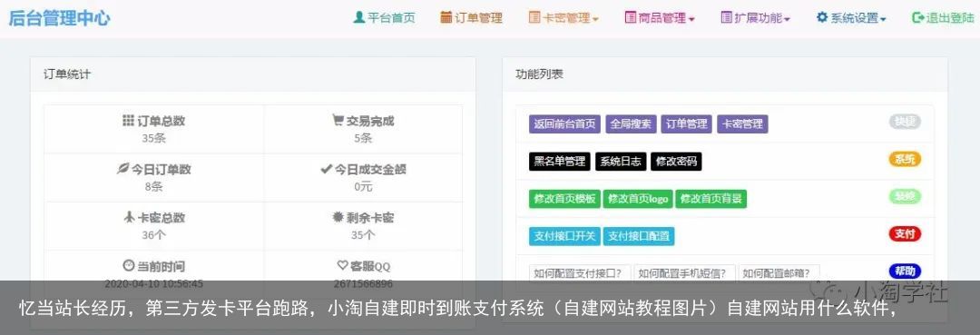Click the heart icon beside 客服QQ
Viewport: 980px width, 335px height.
click(x=342, y=266)
